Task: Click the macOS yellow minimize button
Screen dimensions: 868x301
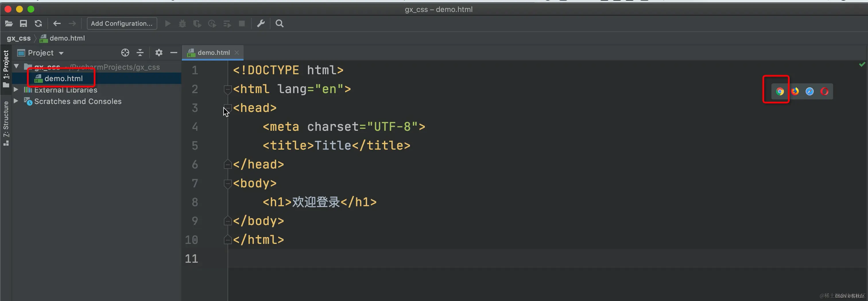Action: coord(19,9)
